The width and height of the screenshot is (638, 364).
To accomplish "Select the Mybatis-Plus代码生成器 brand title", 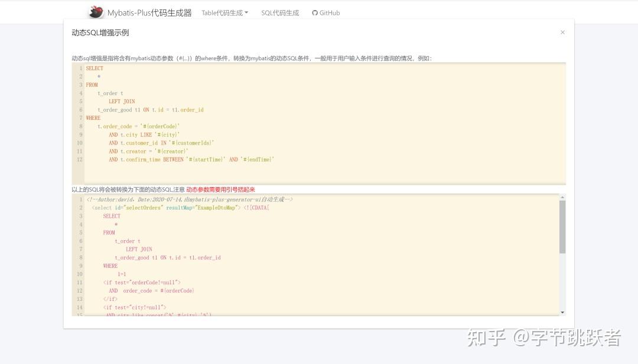I will coord(149,12).
